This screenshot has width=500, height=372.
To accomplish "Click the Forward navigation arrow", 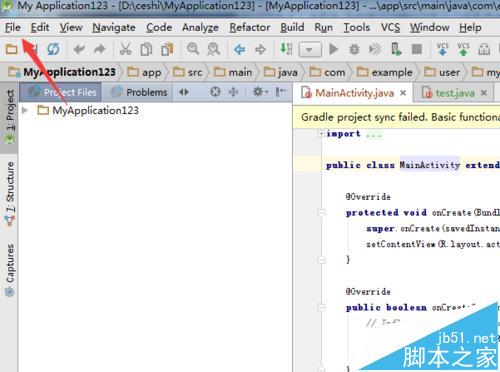I will (x=260, y=50).
